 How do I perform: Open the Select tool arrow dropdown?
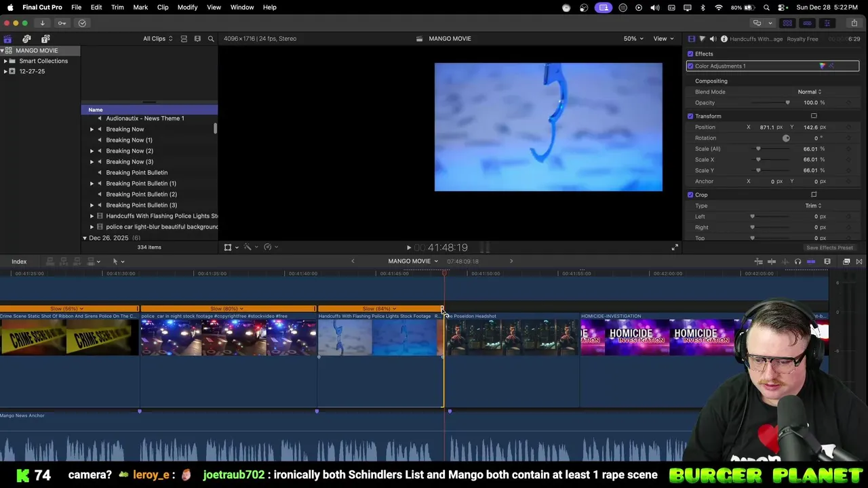(x=118, y=262)
